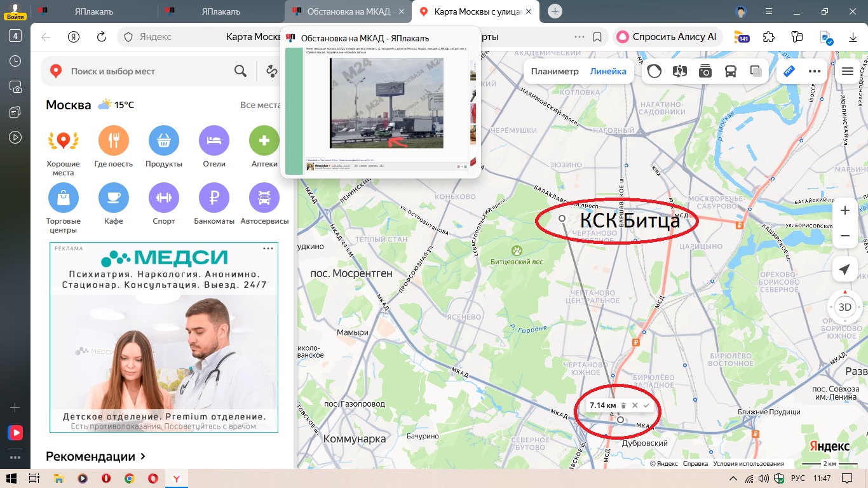Show hidden system tray icons
The width and height of the screenshot is (868, 488).
click(x=733, y=478)
